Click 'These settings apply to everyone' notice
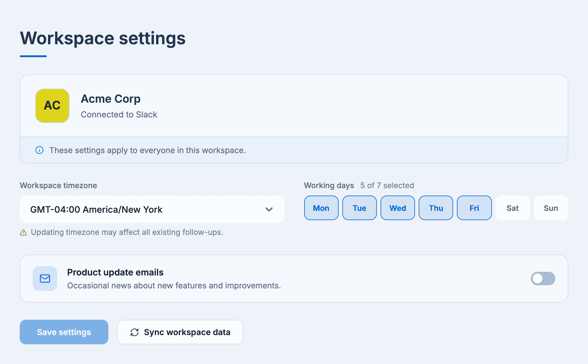 click(147, 150)
